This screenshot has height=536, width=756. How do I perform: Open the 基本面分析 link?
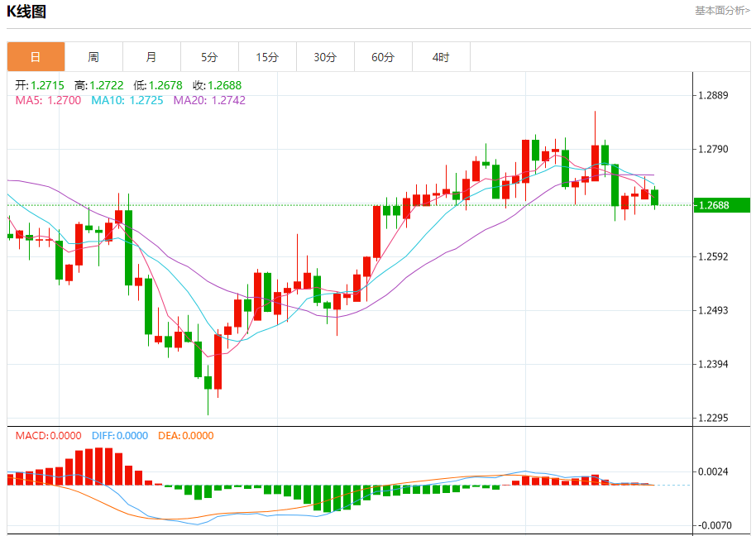(722, 11)
